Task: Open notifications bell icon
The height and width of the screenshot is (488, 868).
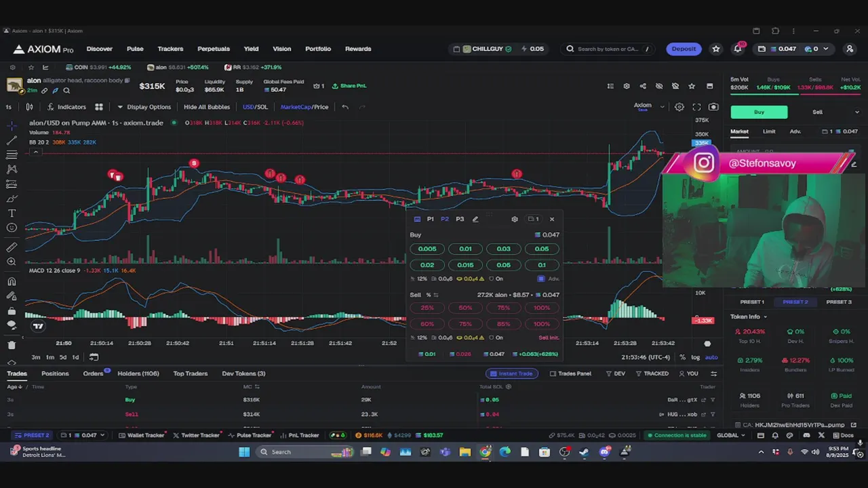Action: (738, 49)
